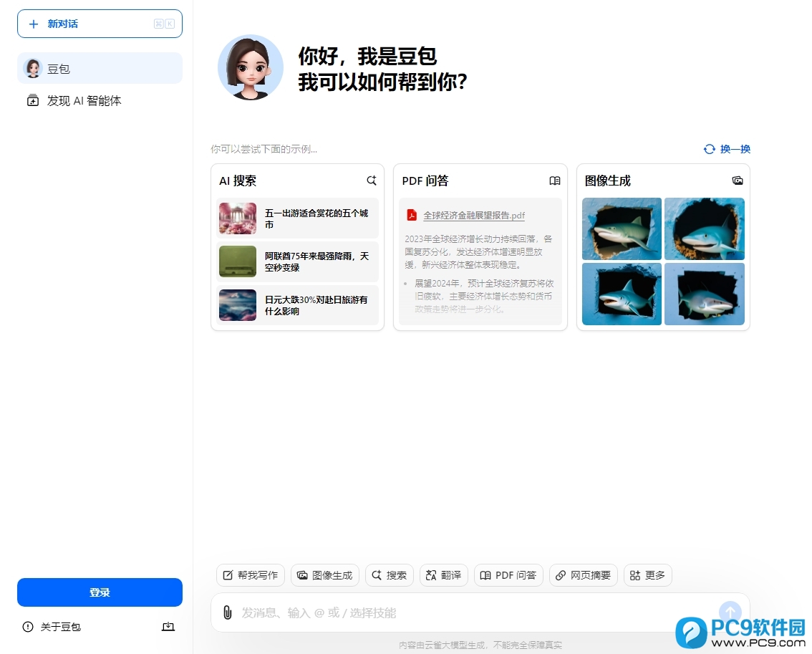Select the 网页摘要 skill button

pyautogui.click(x=584, y=575)
